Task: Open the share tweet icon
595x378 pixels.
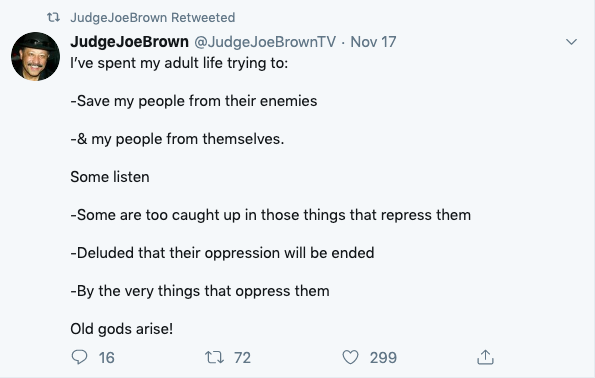Action: click(x=485, y=357)
